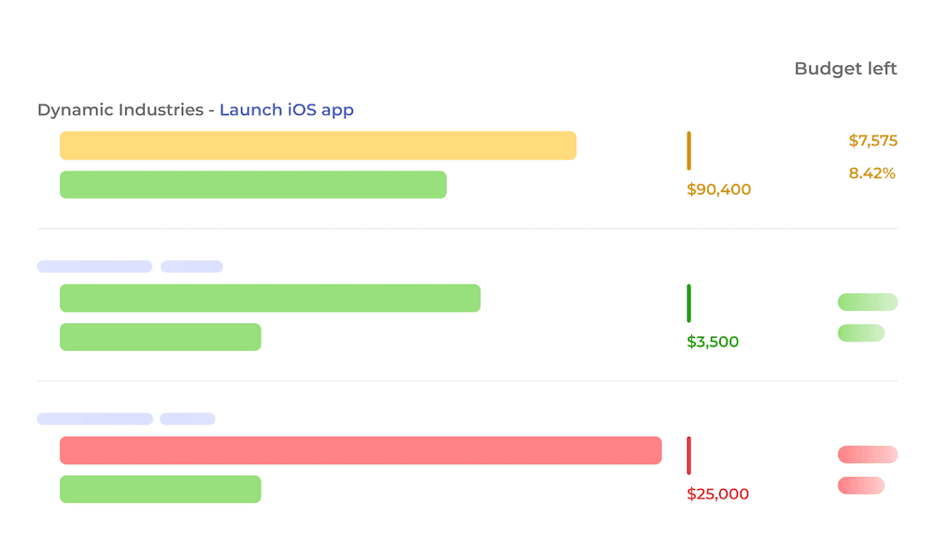This screenshot has height=560, width=934.
Task: Click the red progress bar showing $25,000 overspend
Action: [360, 450]
